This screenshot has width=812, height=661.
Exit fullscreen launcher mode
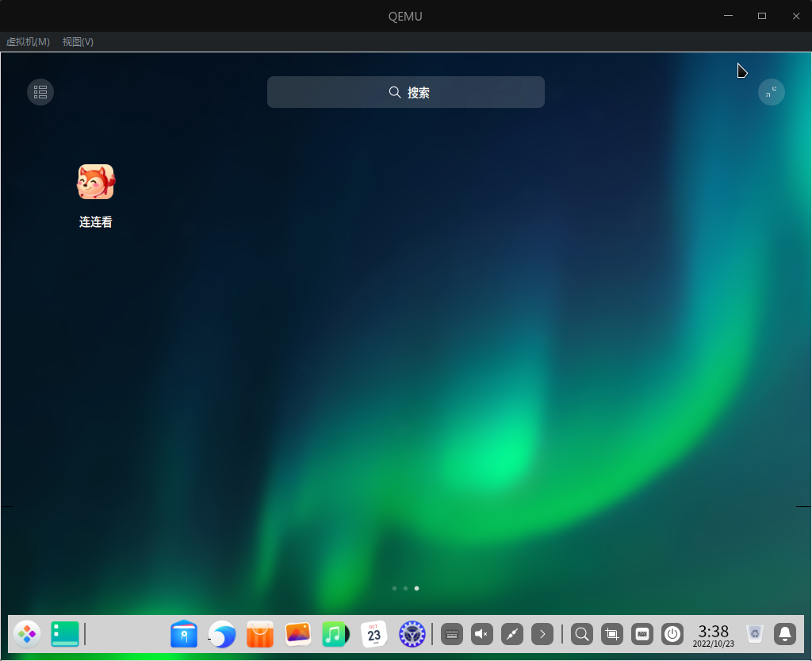pyautogui.click(x=771, y=92)
